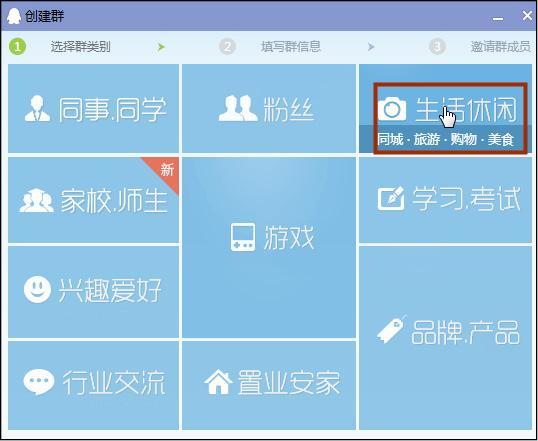Click the chat bubble icon for 行业交流
Image resolution: width=538 pixels, height=441 pixels.
pyautogui.click(x=39, y=382)
